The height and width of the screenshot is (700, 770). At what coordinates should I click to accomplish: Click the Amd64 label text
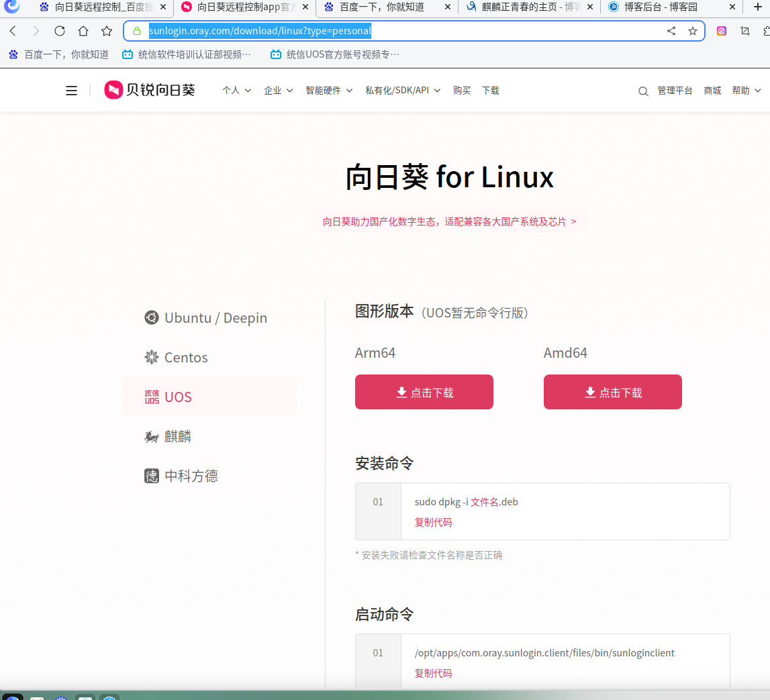click(x=565, y=353)
